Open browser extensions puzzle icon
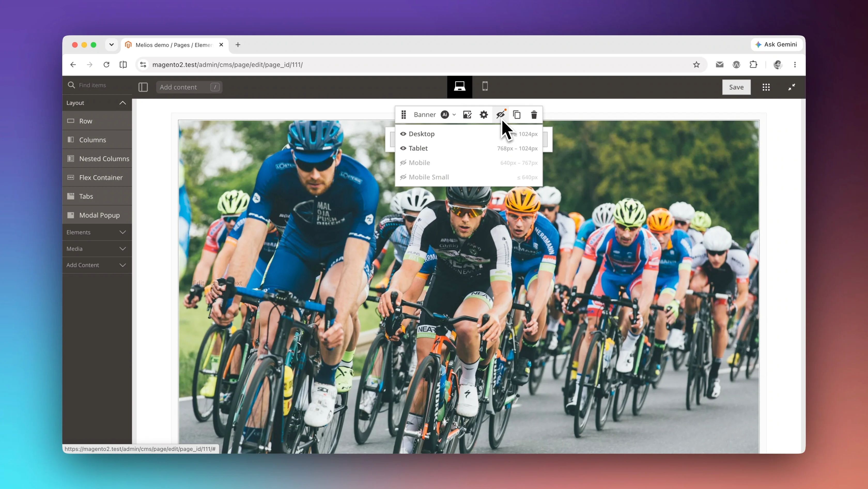868x489 pixels. tap(754, 64)
